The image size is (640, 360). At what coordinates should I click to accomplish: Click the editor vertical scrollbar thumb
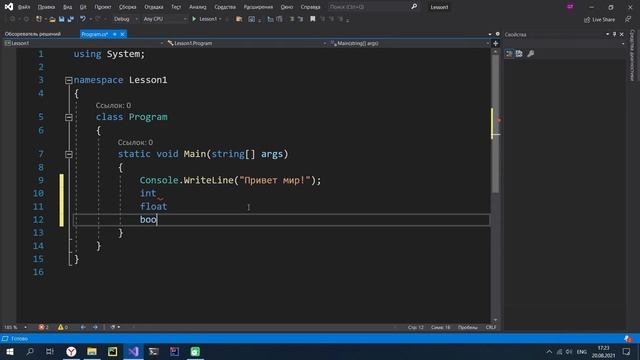pos(495,124)
